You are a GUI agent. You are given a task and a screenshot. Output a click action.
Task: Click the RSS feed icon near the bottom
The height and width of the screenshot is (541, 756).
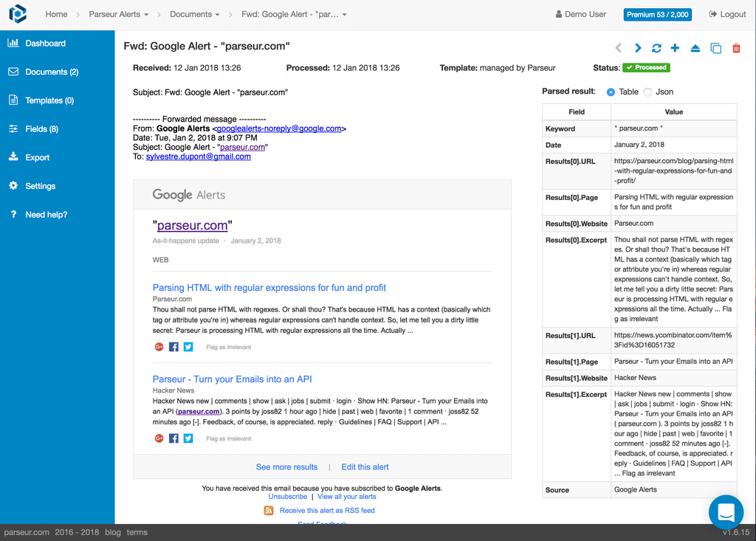click(x=269, y=510)
